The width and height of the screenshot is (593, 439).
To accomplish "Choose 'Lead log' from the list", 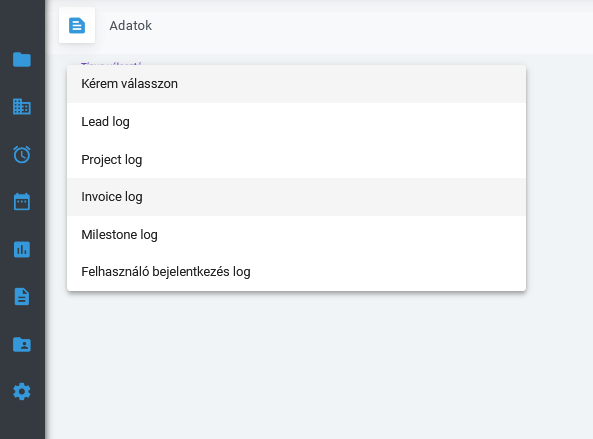I will (296, 122).
